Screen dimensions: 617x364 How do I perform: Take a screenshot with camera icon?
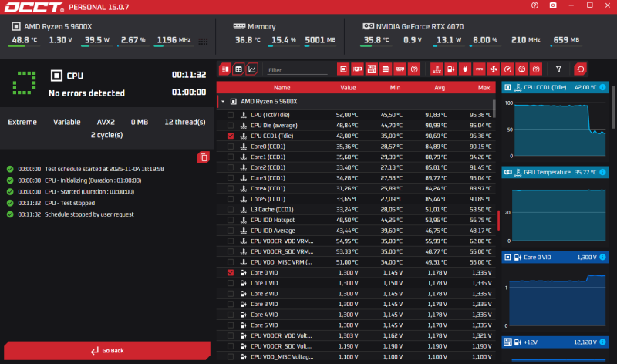tap(553, 5)
